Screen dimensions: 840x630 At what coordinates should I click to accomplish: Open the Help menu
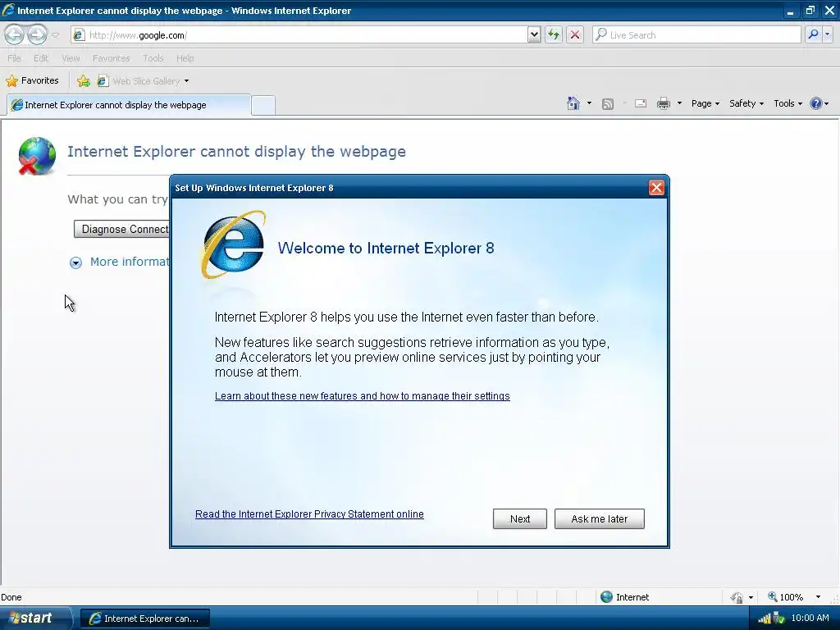coord(185,58)
